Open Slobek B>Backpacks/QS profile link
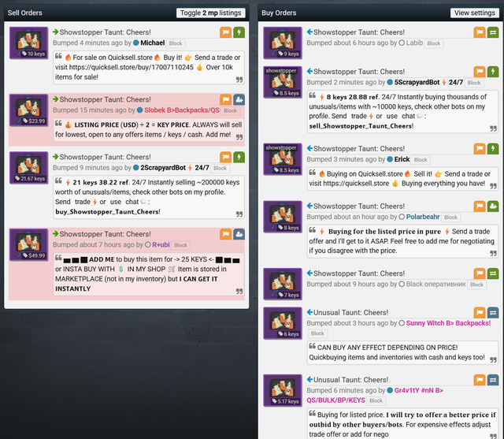 [182, 110]
